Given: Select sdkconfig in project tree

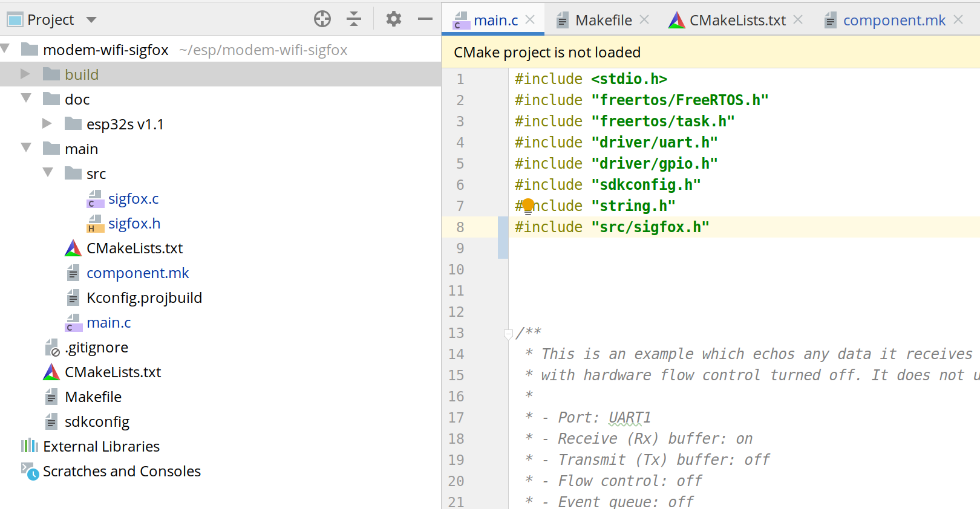Looking at the screenshot, I should [x=97, y=421].
